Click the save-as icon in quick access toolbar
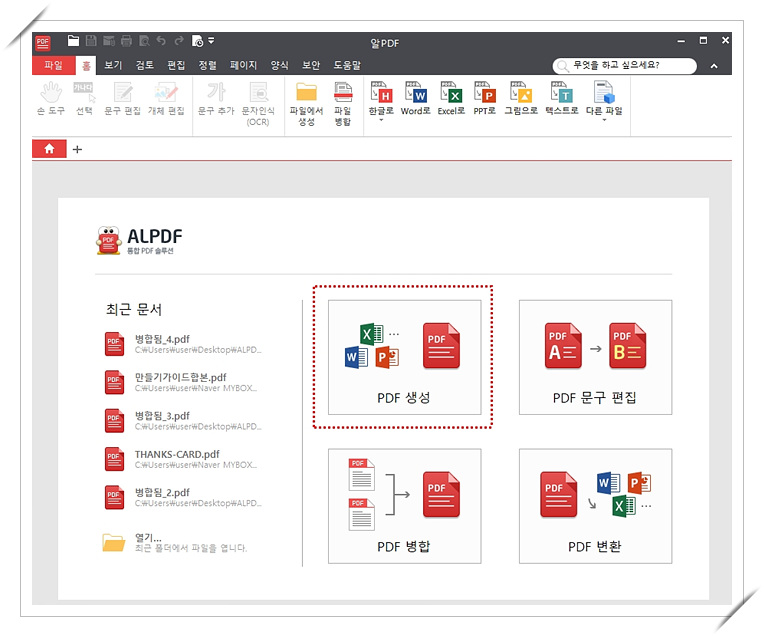This screenshot has width=764, height=637. click(109, 41)
